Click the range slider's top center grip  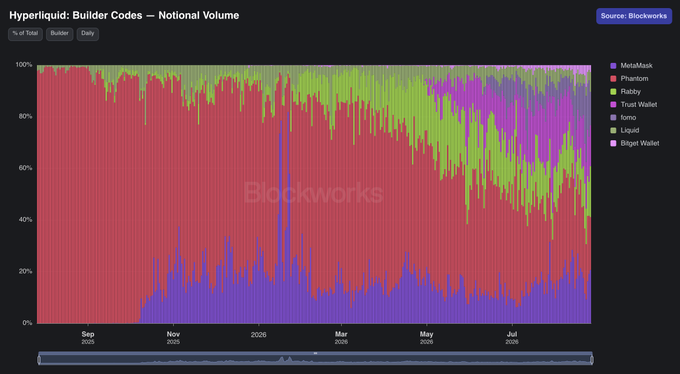[315, 353]
